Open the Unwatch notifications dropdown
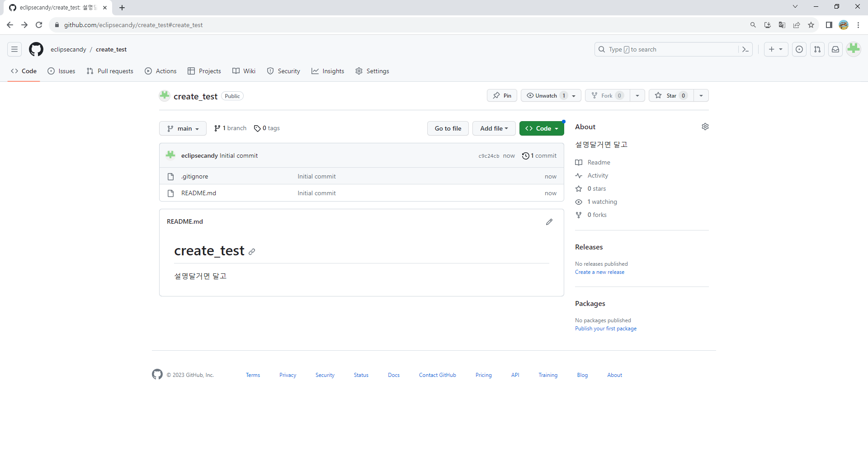This screenshot has height=470, width=868. click(551, 95)
